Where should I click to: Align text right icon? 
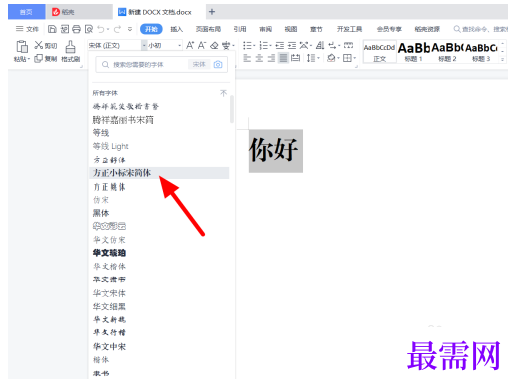coord(271,58)
